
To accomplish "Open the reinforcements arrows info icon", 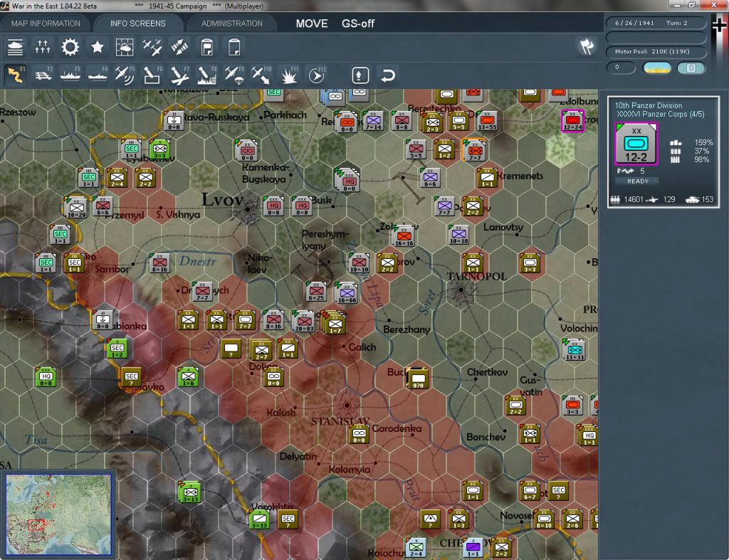I will coord(42,47).
